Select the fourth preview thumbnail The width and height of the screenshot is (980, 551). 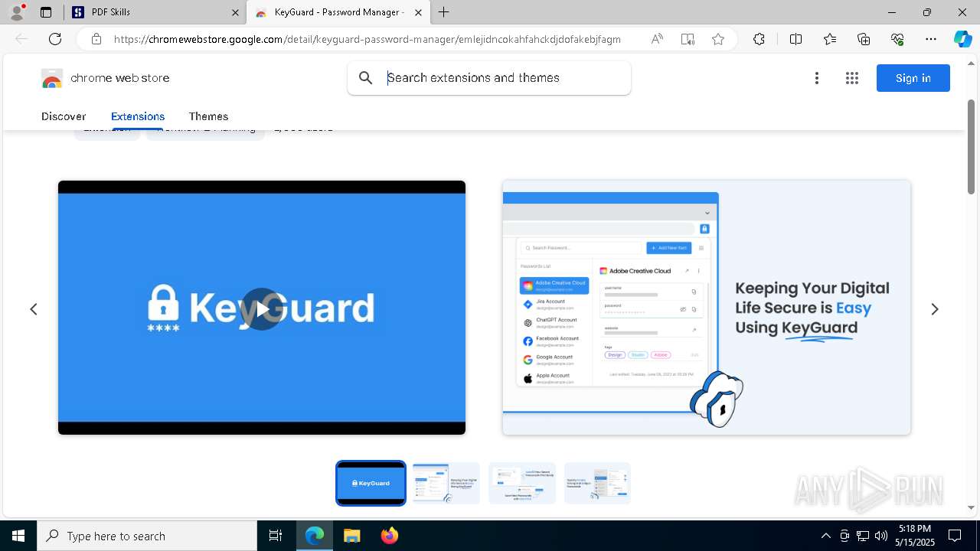coord(597,483)
